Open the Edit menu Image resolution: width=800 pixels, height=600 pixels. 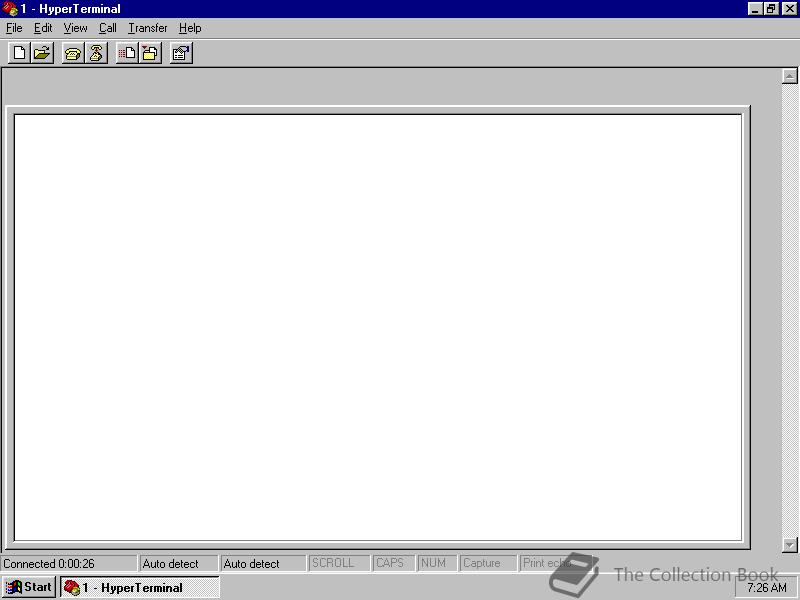tap(43, 28)
